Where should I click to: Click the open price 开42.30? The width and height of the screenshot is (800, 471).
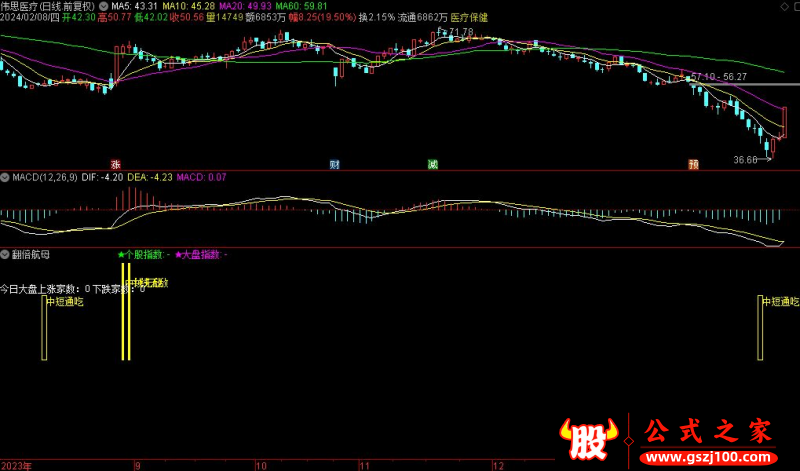(x=79, y=17)
